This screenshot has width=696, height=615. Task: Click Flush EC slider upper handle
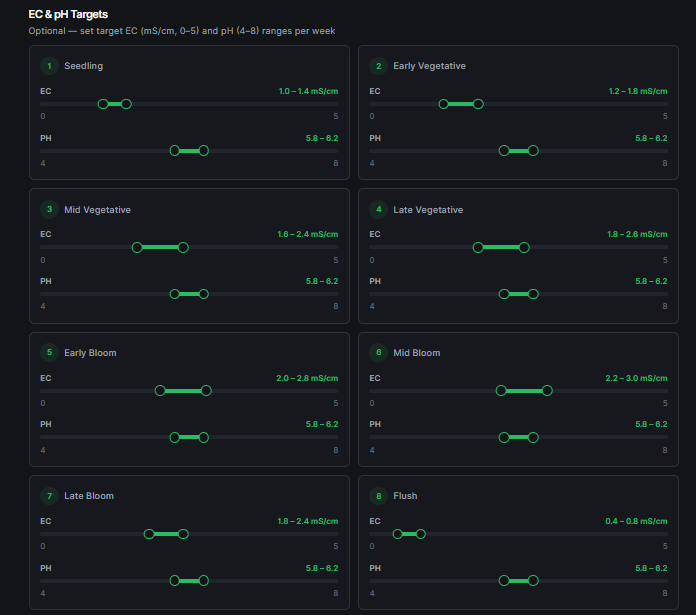420,534
